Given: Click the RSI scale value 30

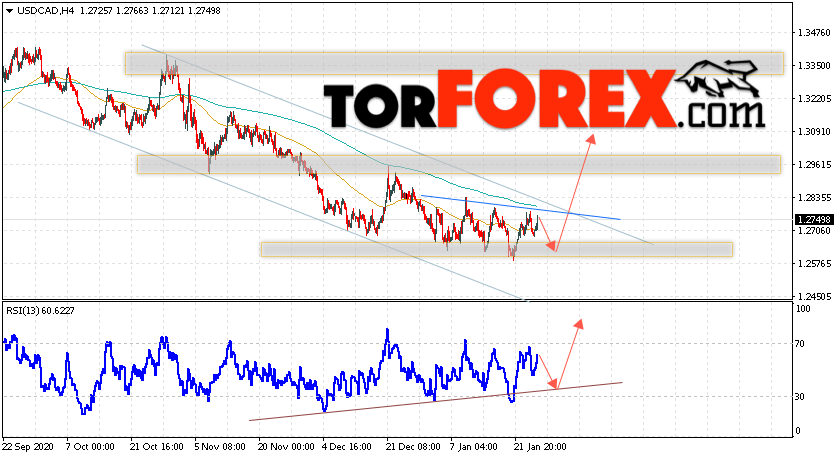Looking at the screenshot, I should (x=800, y=397).
